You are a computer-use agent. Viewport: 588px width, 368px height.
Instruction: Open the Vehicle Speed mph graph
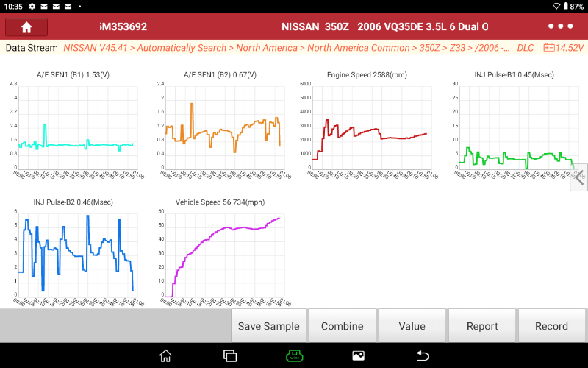click(220, 254)
